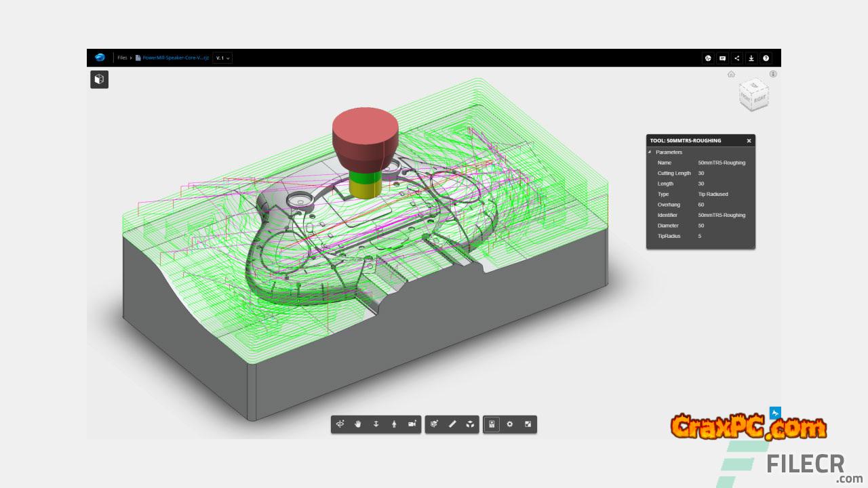Toggle full screen mode

(528, 424)
